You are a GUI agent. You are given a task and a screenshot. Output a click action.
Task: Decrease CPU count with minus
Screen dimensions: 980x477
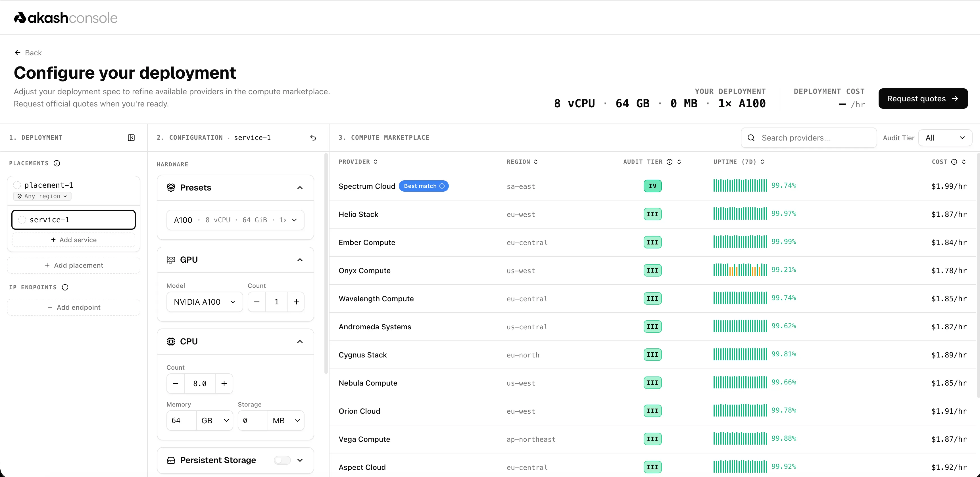(175, 383)
